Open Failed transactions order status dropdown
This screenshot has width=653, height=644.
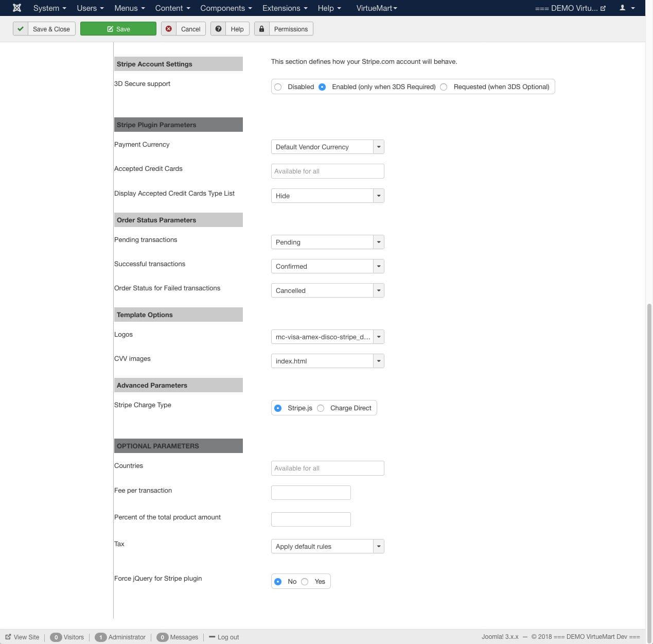[x=327, y=290]
